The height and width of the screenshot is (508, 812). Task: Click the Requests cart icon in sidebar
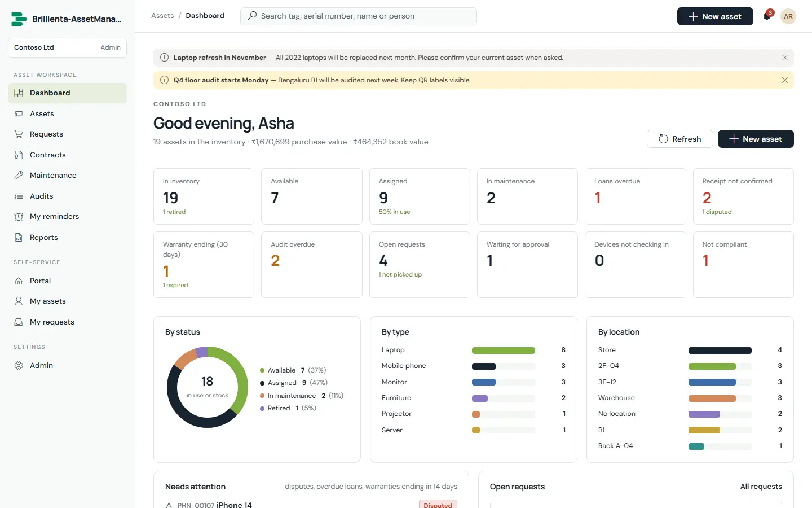(19, 134)
